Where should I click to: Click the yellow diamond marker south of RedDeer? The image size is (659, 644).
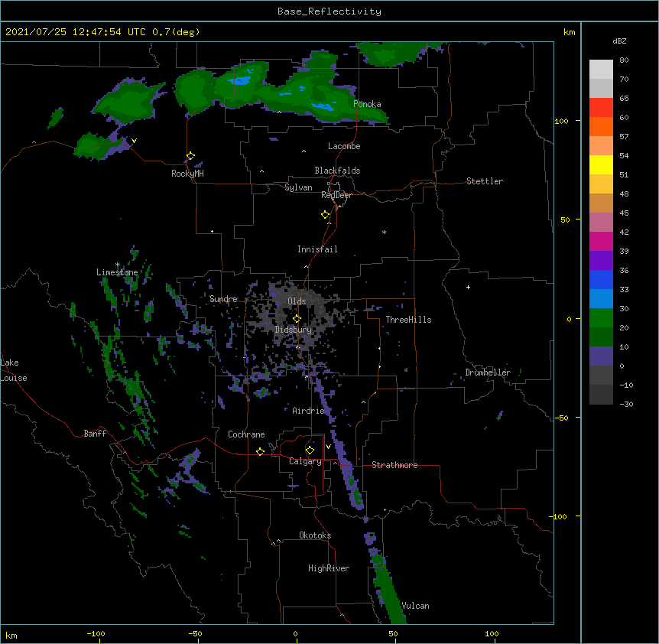point(325,215)
